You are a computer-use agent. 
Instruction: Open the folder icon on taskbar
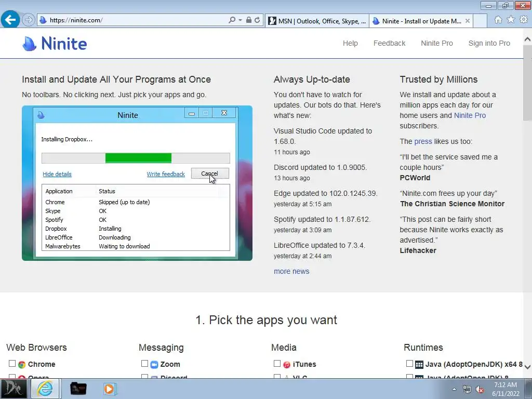(x=78, y=389)
